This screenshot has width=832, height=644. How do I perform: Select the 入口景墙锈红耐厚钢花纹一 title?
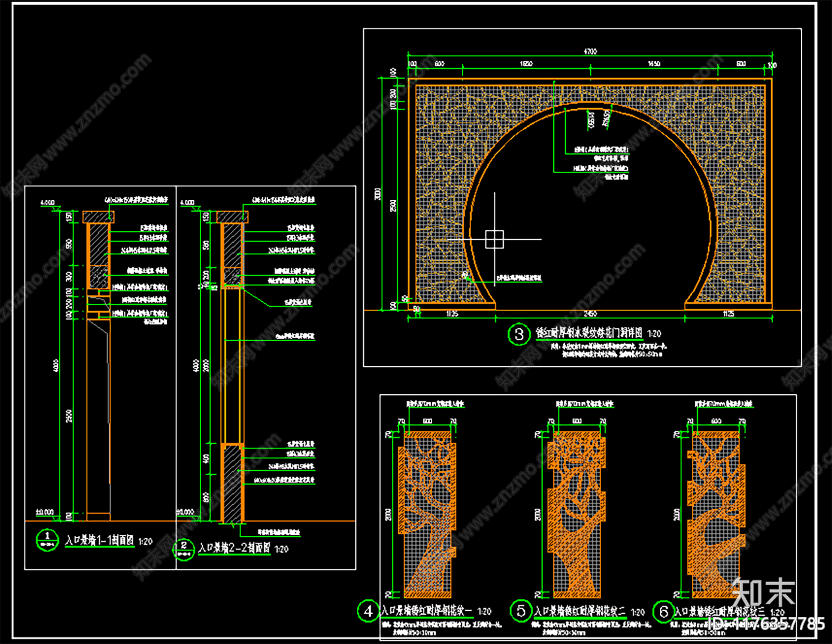[426, 611]
